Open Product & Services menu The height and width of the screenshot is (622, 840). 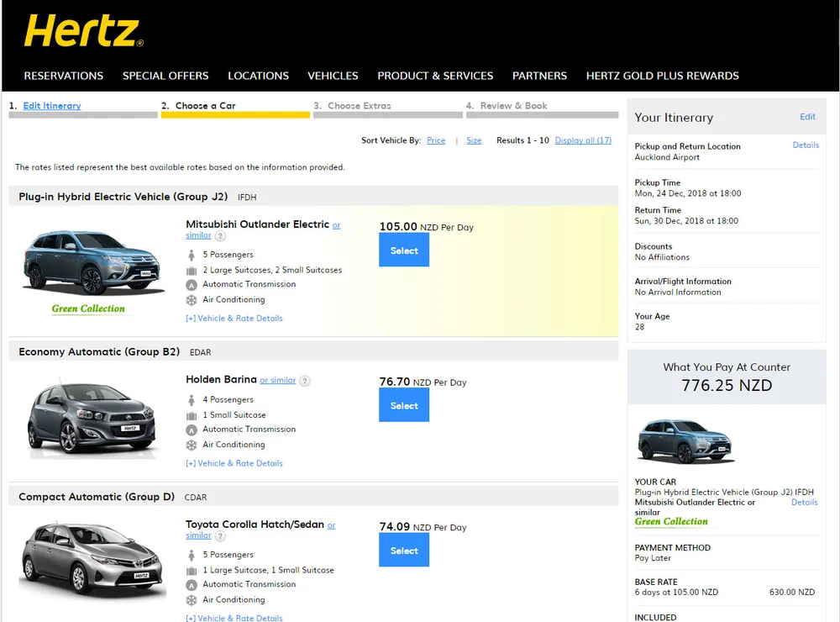click(435, 76)
